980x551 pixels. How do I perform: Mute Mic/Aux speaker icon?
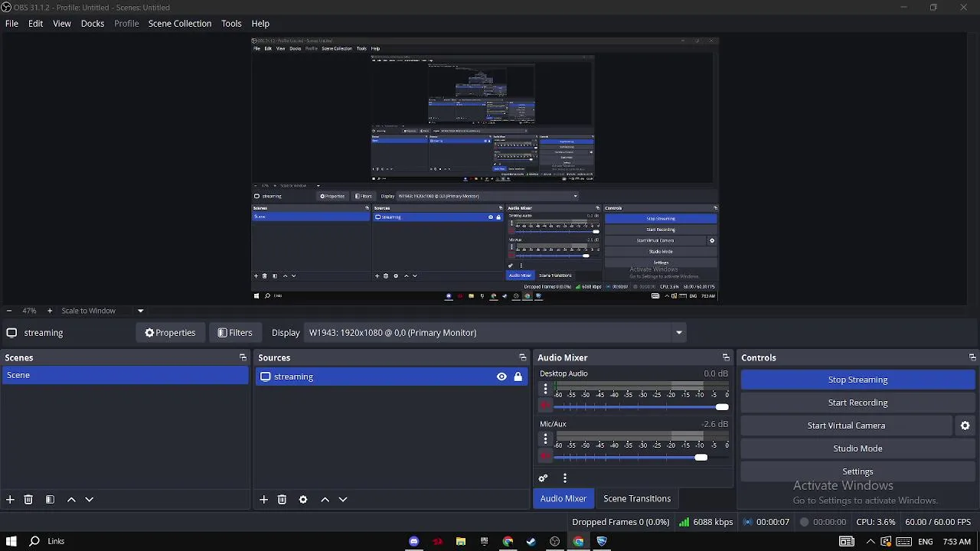point(545,457)
